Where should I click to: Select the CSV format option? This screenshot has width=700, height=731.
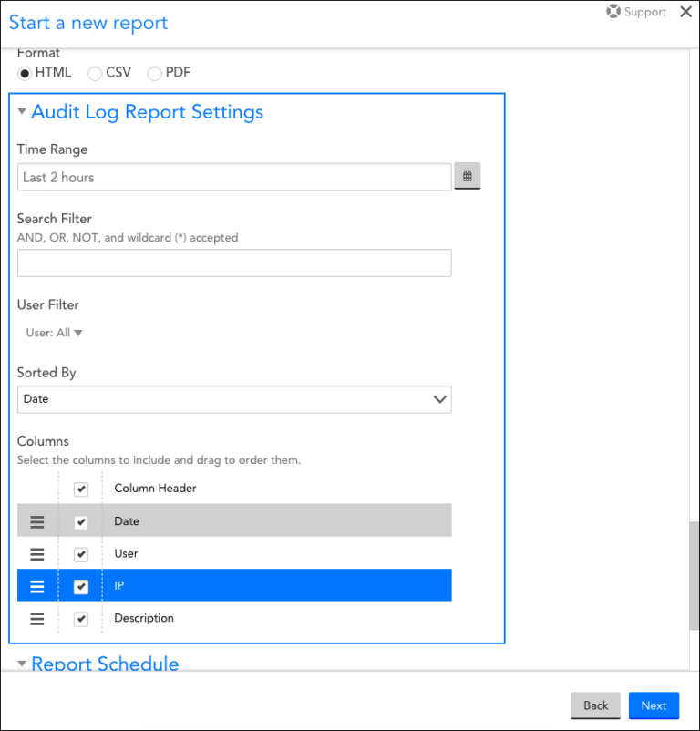tap(94, 73)
